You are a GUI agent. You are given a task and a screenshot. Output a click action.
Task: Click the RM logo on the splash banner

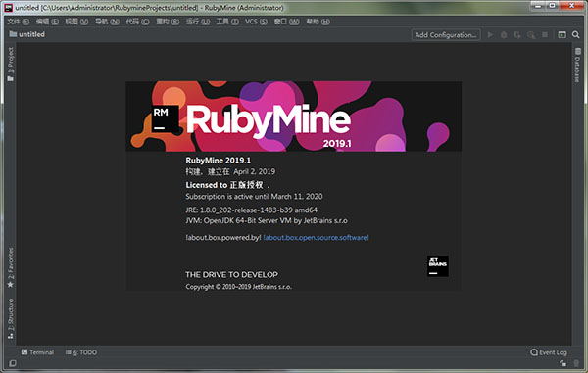tap(165, 118)
